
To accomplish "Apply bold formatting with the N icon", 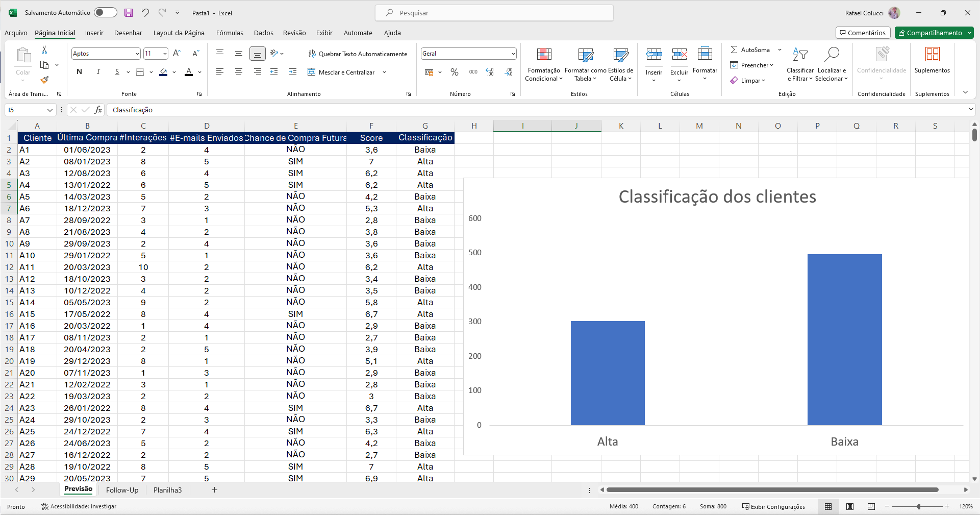I will coord(79,72).
